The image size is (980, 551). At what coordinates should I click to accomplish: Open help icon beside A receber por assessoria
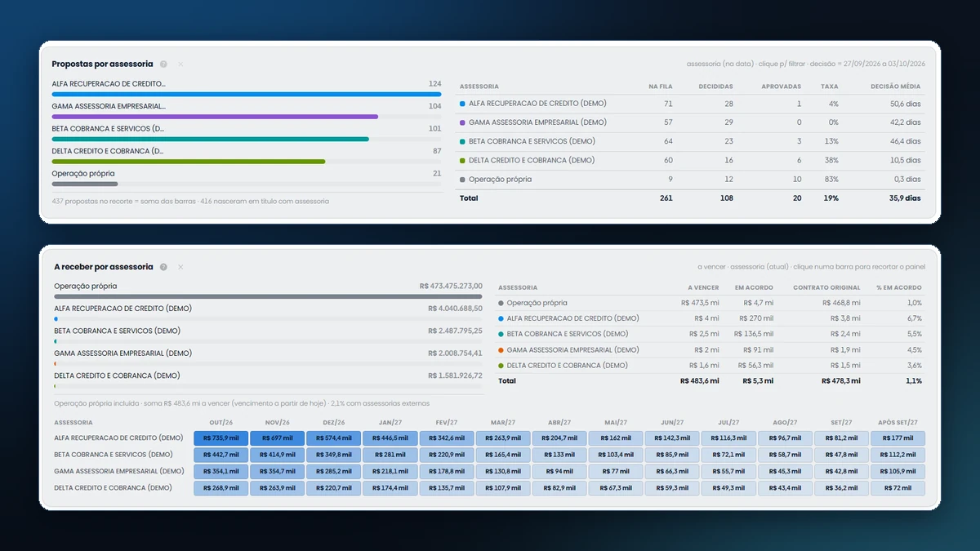[163, 267]
